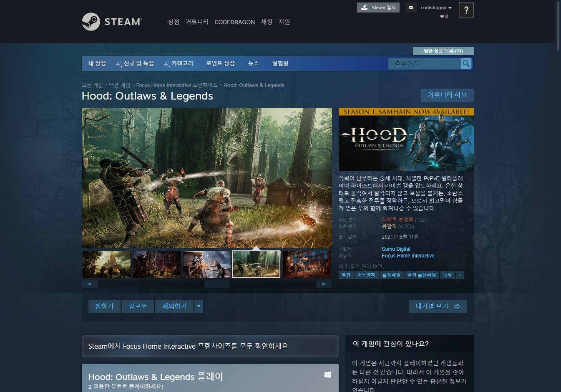Select the second dark courtyard screenshot thumbnail
561x392 pixels.
point(156,264)
